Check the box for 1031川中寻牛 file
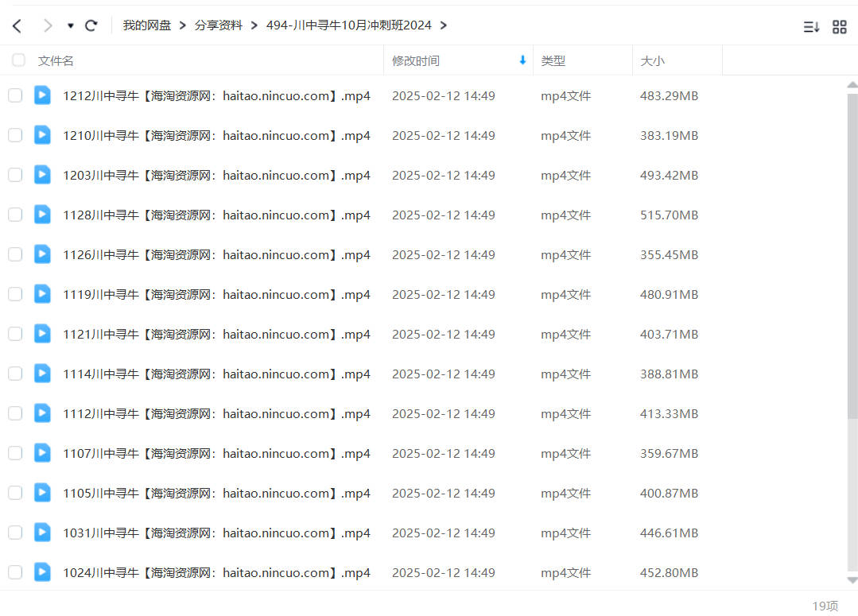 [x=15, y=533]
